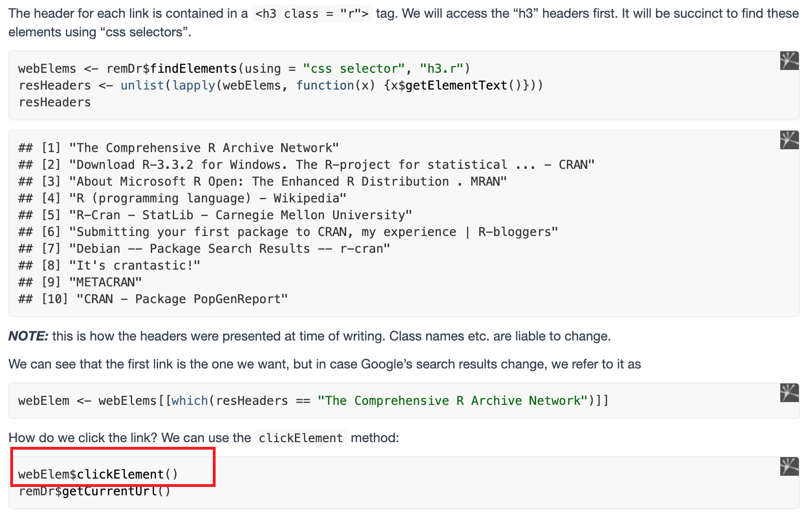Click the icon on the findElements code block
The width and height of the screenshot is (812, 514).
point(789,61)
